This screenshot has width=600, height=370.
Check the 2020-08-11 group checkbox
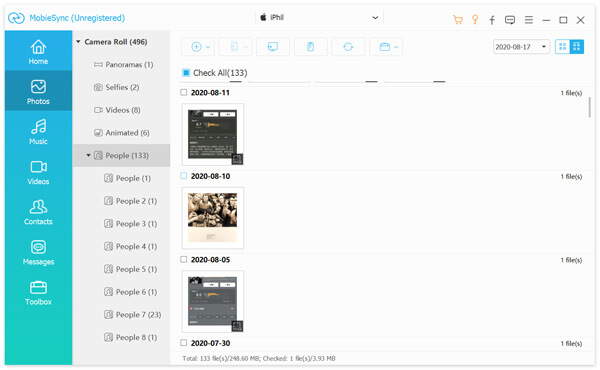(x=184, y=93)
